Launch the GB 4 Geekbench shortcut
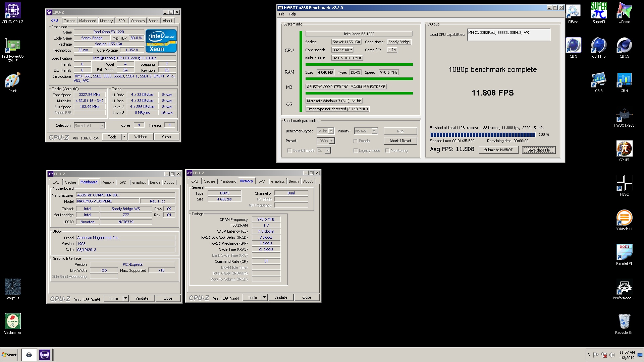Viewport: 644px width, 362px height. [x=624, y=82]
